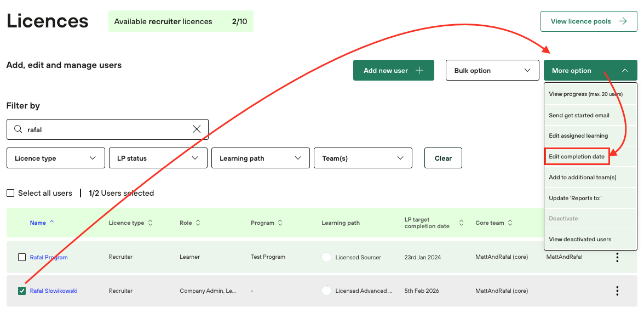Sort by LP target completion date
This screenshot has height=312, width=644.
(x=461, y=223)
